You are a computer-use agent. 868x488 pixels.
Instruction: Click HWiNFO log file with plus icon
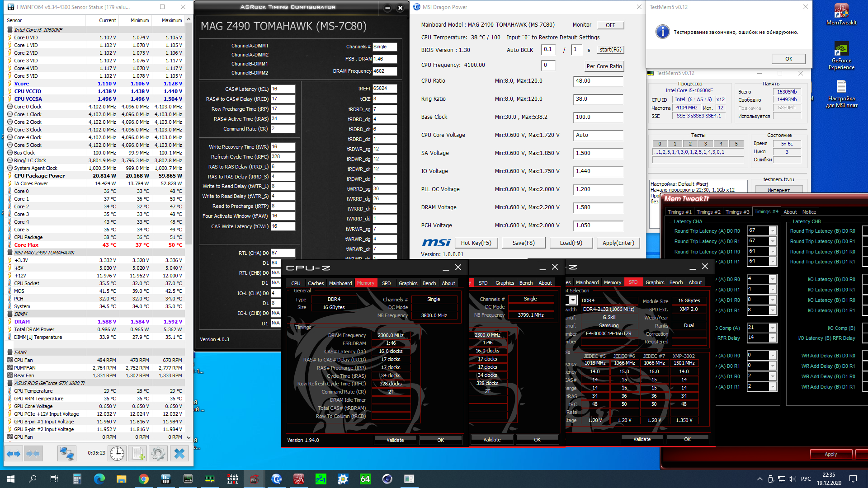click(138, 454)
